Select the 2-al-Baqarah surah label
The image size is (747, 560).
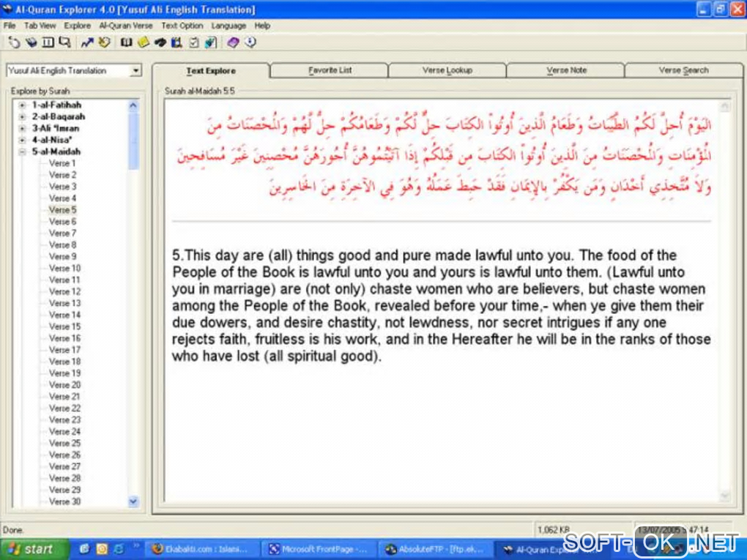tap(59, 116)
